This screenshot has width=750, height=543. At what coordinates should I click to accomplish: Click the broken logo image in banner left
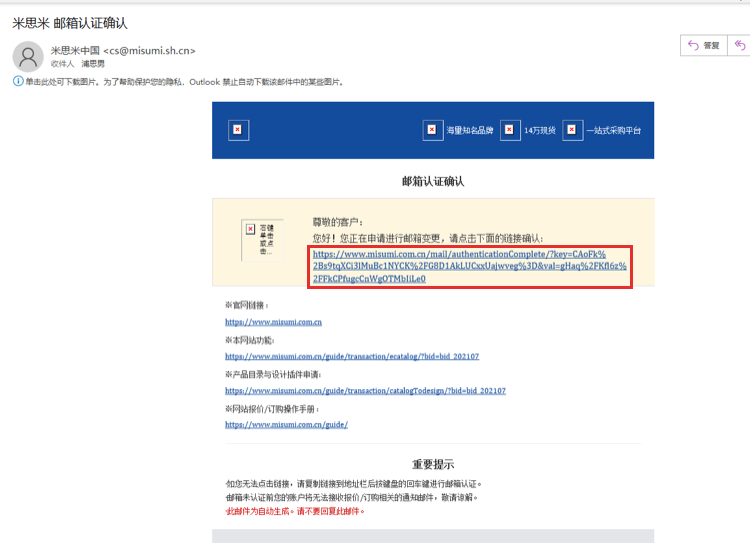(x=238, y=130)
